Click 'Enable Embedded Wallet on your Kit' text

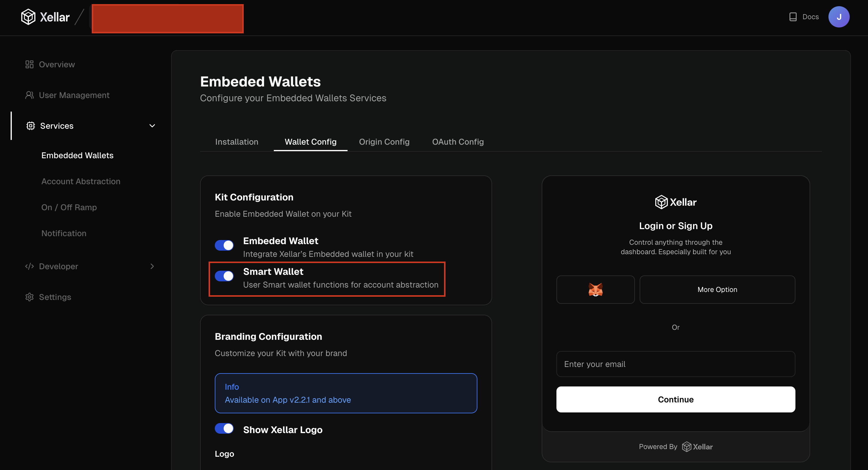tap(283, 214)
